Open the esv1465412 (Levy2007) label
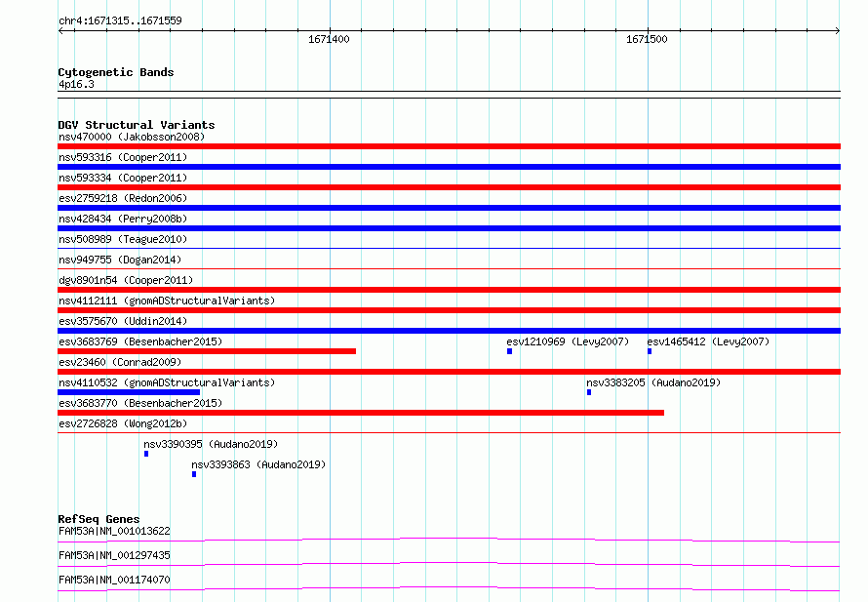The width and height of the screenshot is (868, 602). 709,341
